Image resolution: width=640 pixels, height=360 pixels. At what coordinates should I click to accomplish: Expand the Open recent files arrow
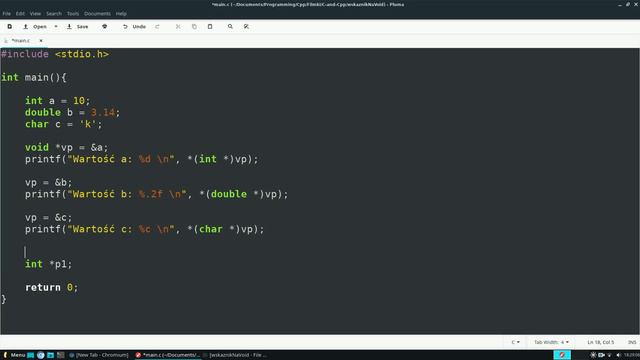56,27
